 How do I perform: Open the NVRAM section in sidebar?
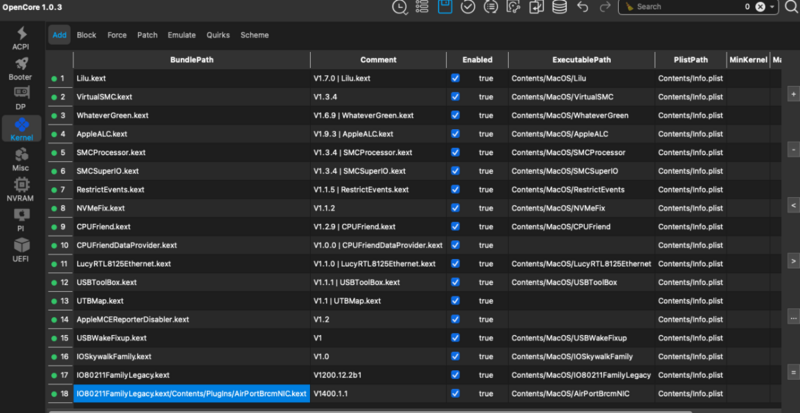(x=21, y=189)
